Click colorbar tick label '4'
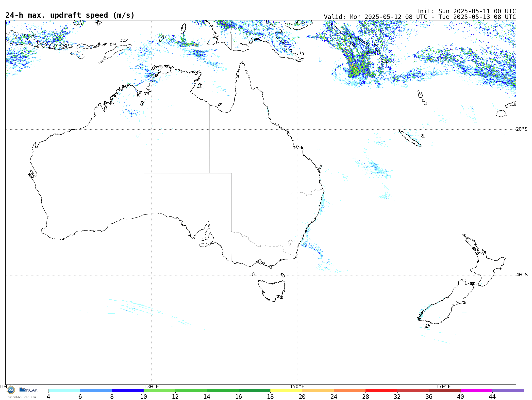 [x=49, y=397]
